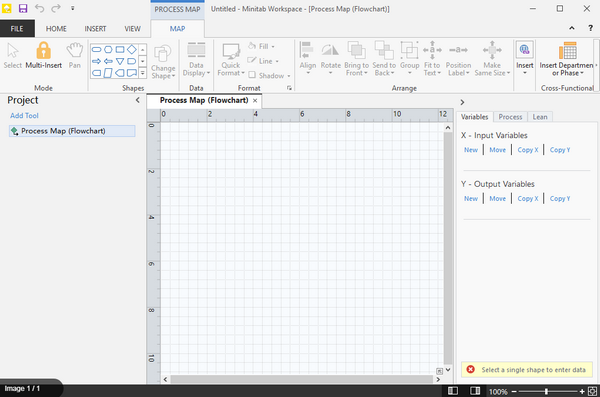Click the fit-to-window zoom icon

click(592, 391)
